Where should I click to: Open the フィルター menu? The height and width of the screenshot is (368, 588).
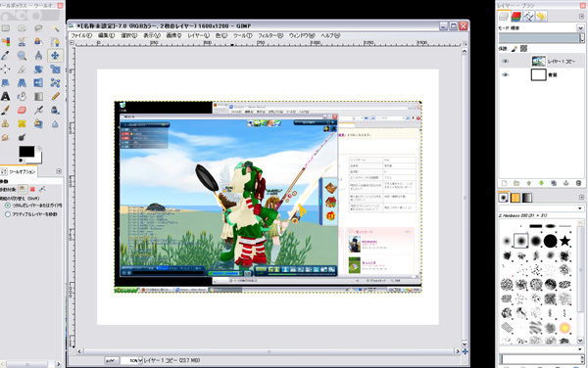[270, 35]
